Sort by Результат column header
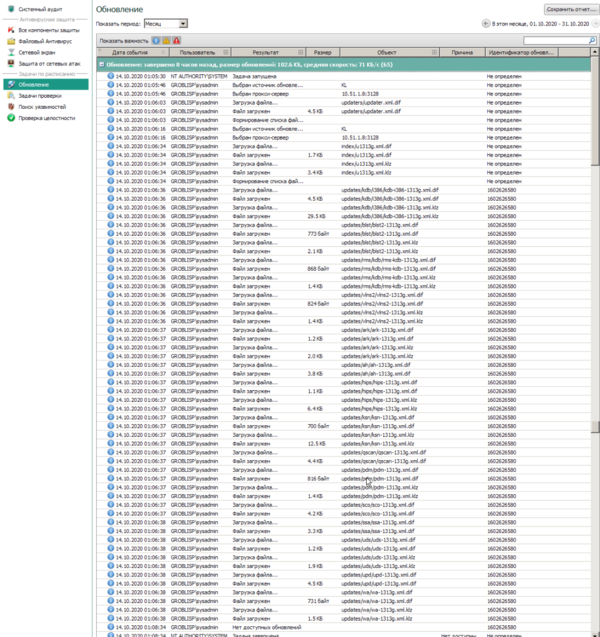 pyautogui.click(x=265, y=50)
